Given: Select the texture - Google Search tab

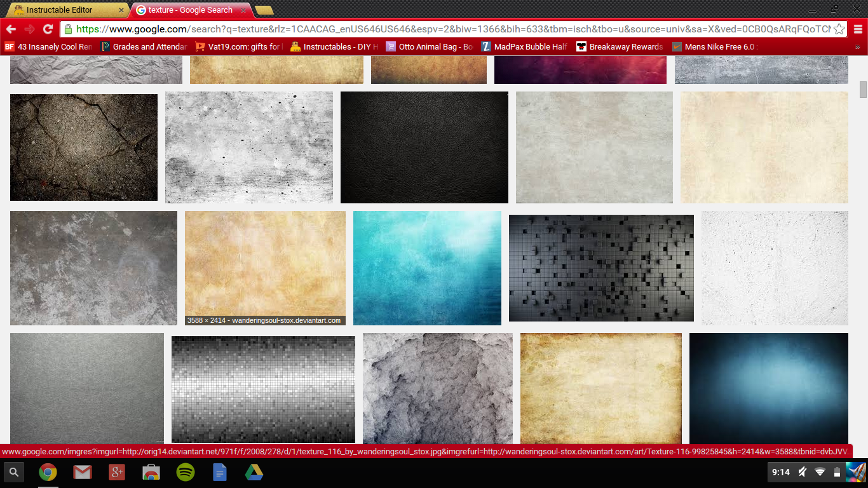Looking at the screenshot, I should pyautogui.click(x=190, y=10).
